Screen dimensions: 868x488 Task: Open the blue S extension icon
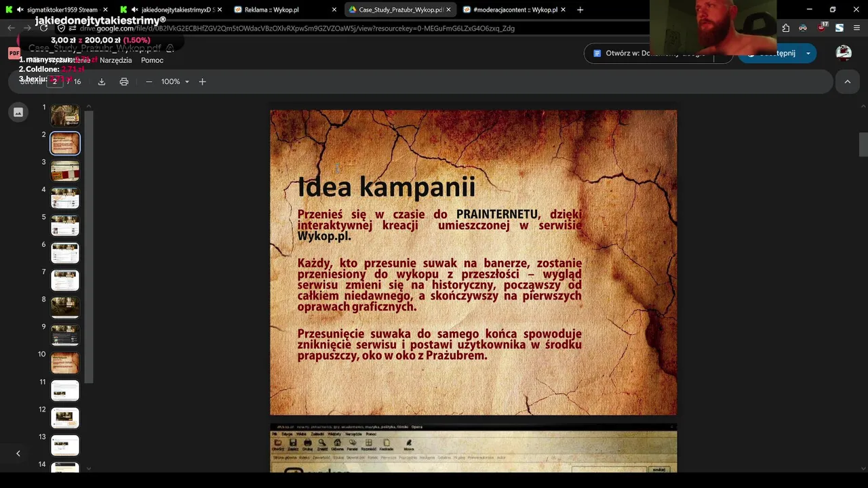(x=840, y=28)
